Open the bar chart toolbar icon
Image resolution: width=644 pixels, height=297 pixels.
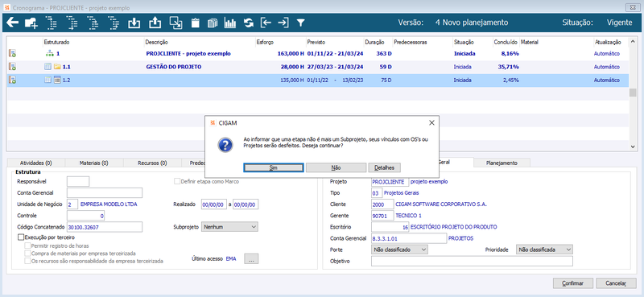pos(230,23)
